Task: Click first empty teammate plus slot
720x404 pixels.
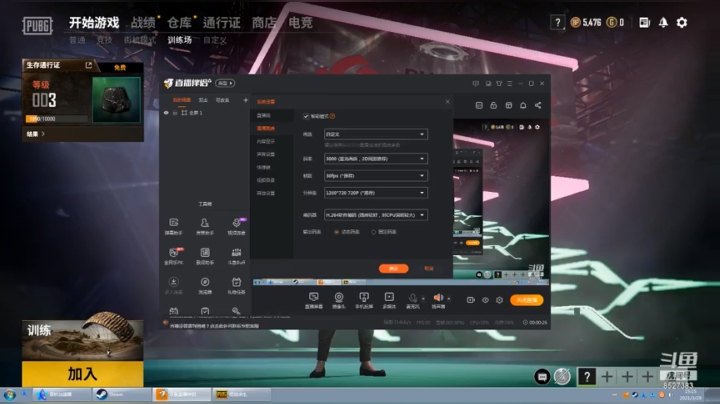Action: (607, 377)
